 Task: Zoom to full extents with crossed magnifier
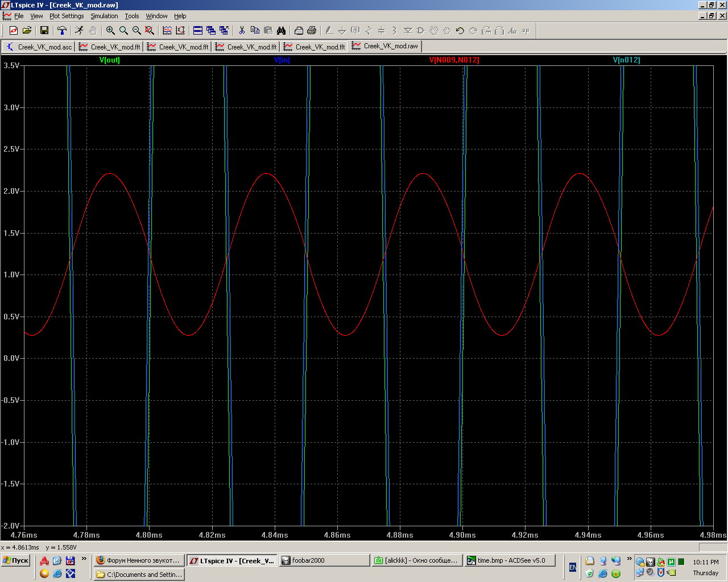[150, 31]
